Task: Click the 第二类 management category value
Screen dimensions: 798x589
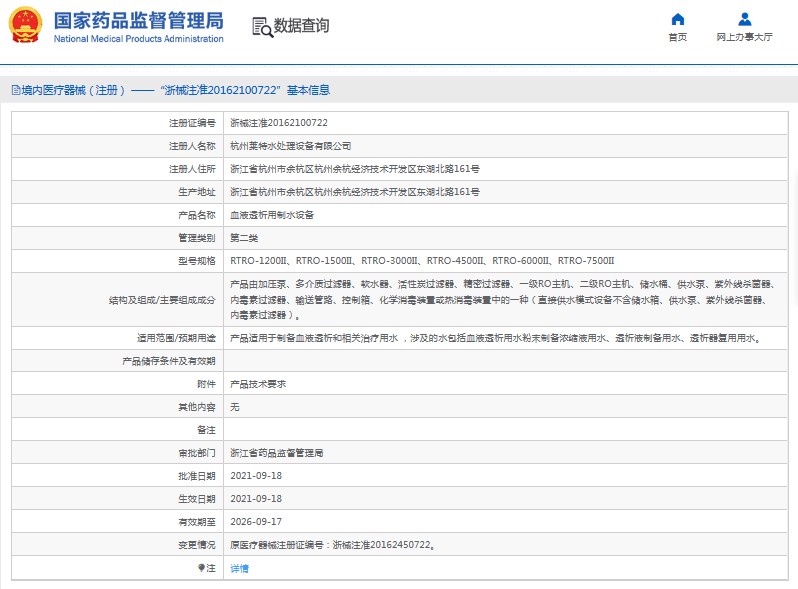Action: click(245, 238)
